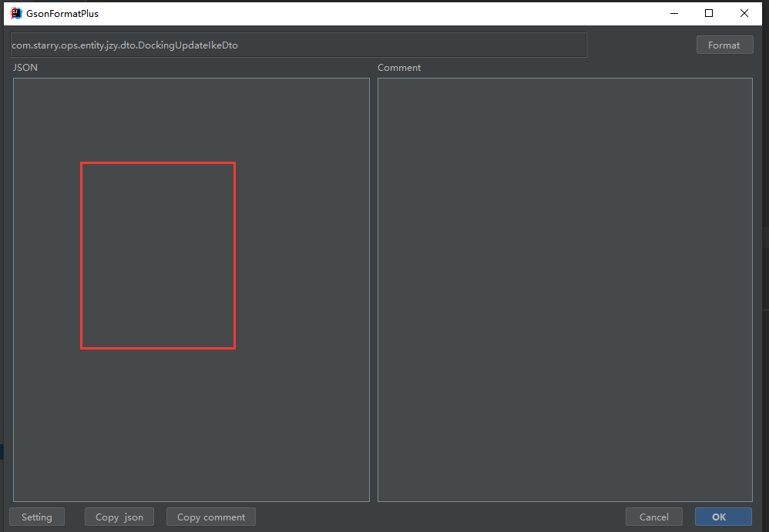This screenshot has width=769, height=532.
Task: Select the class name input field
Action: click(x=297, y=45)
